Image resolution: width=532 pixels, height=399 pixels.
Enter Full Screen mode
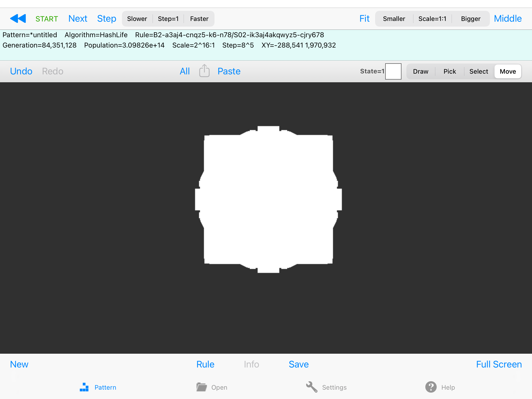point(499,364)
